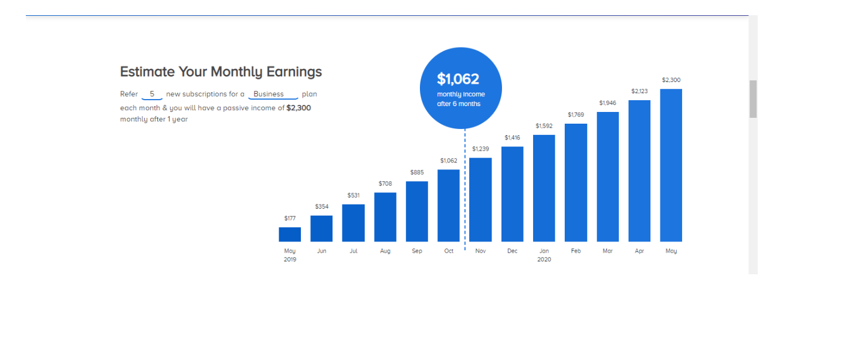Viewport: 868px width, 354px height.
Task: Click the May 2019 bar showing $177
Action: click(290, 234)
